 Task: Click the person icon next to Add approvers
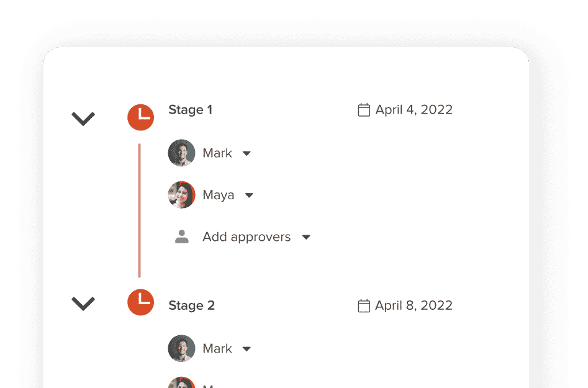pos(182,237)
